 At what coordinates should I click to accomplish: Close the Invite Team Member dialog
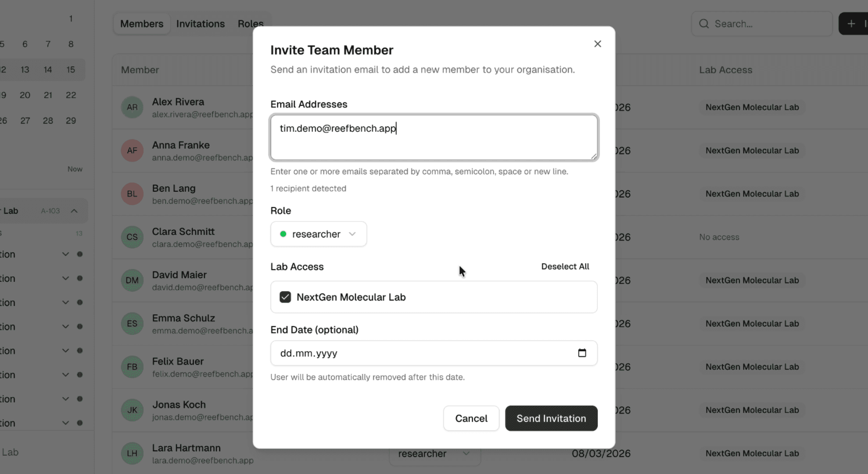point(597,43)
